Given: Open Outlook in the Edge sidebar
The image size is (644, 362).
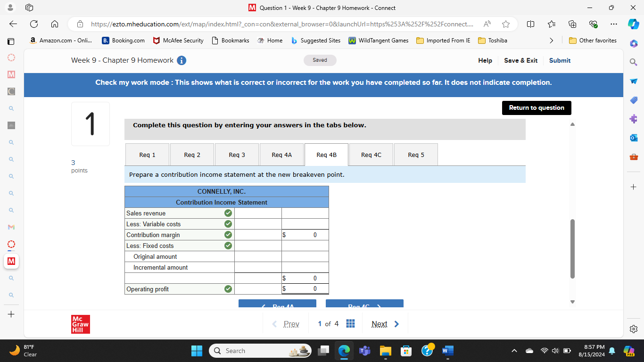Looking at the screenshot, I should [634, 138].
